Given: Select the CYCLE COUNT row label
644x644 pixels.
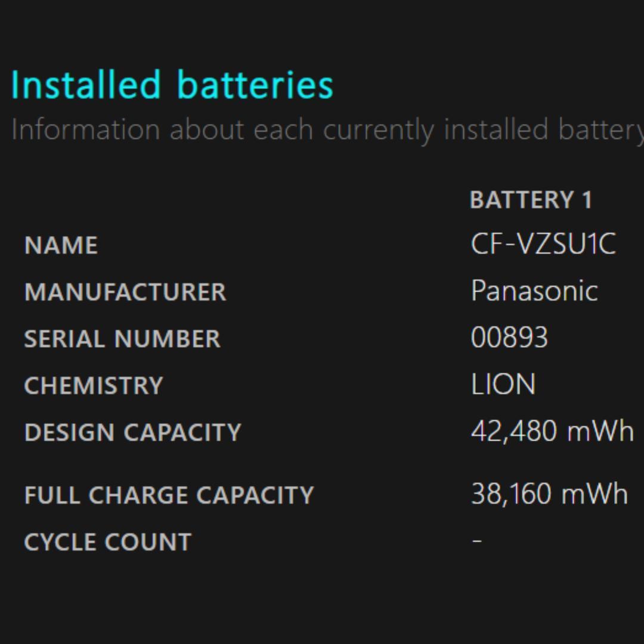Looking at the screenshot, I should tap(107, 542).
